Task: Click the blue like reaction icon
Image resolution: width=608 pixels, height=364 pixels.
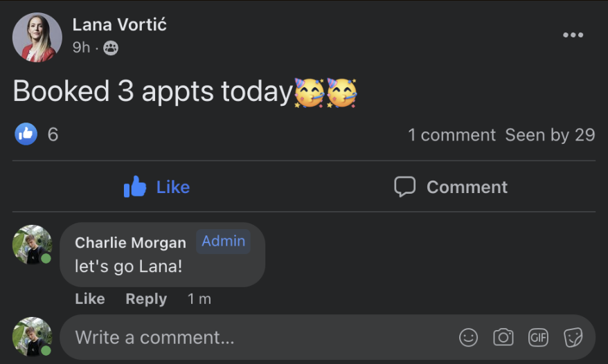Action: tap(26, 134)
